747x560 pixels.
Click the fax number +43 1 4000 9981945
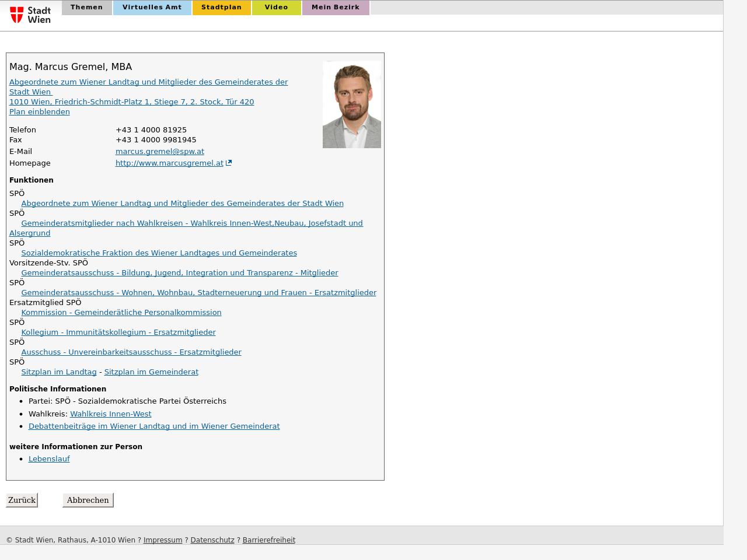click(x=156, y=140)
